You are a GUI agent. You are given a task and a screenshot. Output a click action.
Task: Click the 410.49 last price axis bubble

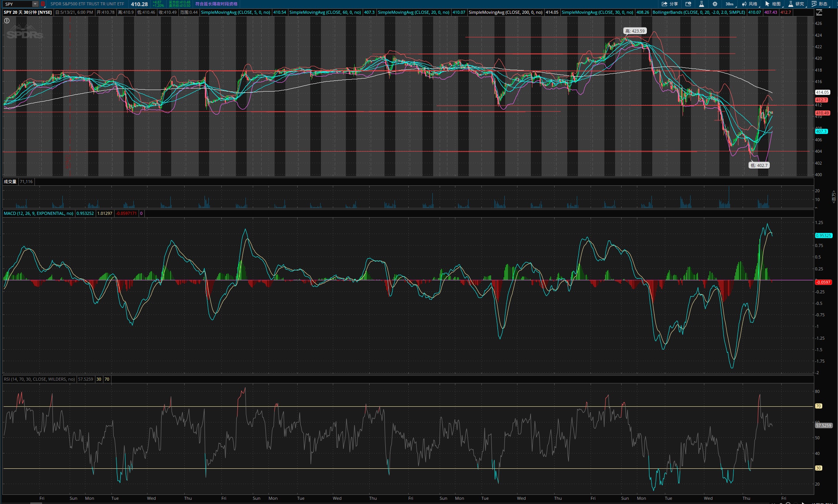pyautogui.click(x=822, y=113)
